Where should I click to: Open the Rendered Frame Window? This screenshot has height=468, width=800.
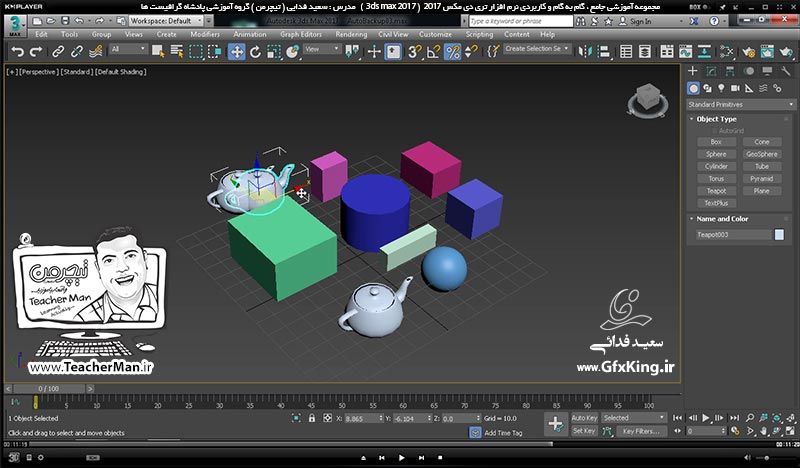(x=767, y=52)
